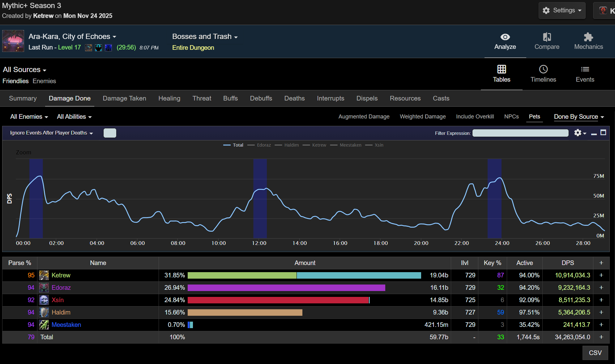Click Ketrew's class icon in table
615x364 pixels.
tap(44, 275)
